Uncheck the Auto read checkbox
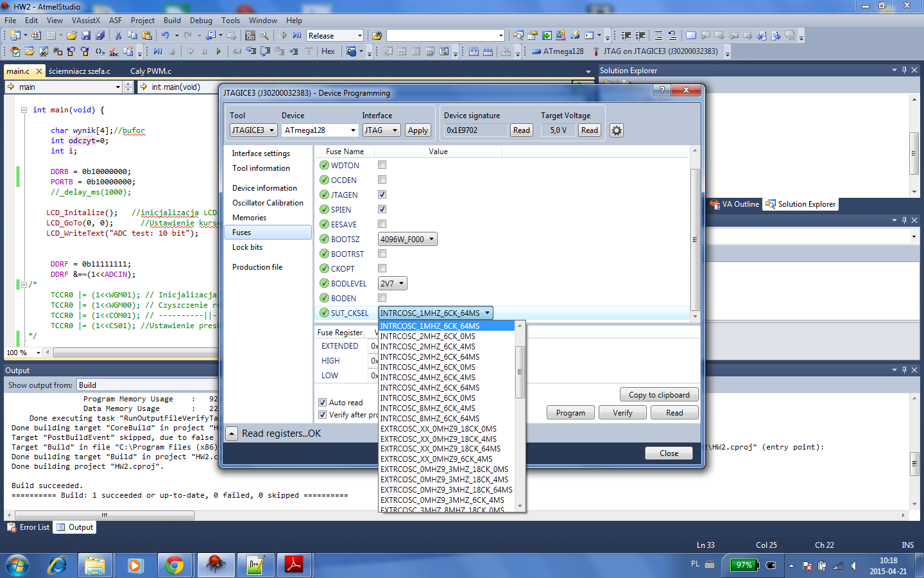 [x=323, y=403]
